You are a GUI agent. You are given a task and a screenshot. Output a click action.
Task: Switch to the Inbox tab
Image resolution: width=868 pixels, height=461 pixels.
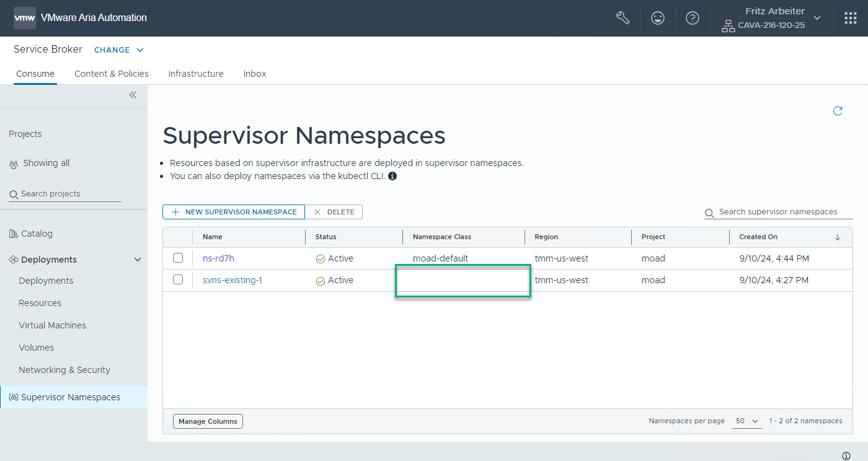point(255,74)
